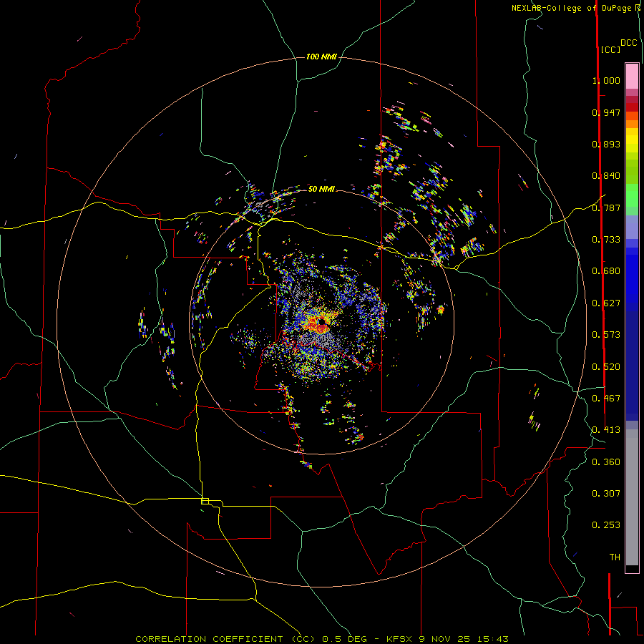Click the 0.733 scale value
The image size is (644, 644).
606,240
